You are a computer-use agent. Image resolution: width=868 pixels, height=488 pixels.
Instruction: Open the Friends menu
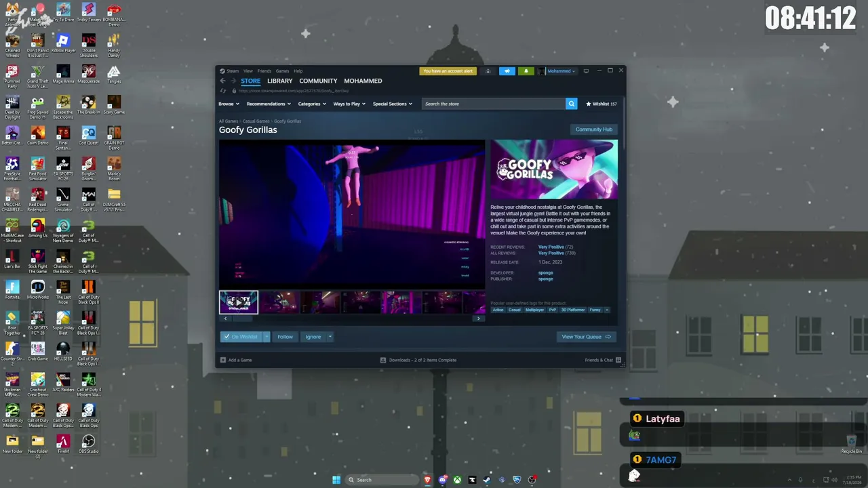264,71
